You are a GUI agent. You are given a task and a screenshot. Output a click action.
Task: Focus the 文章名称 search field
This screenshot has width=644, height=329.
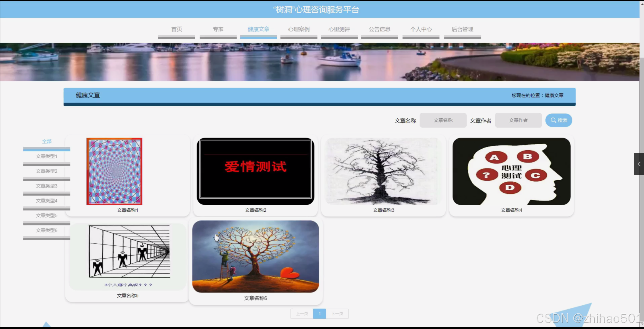[443, 120]
